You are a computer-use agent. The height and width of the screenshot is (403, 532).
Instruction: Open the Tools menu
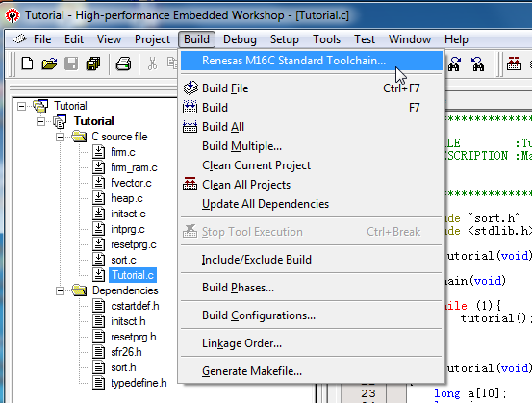[x=326, y=39]
